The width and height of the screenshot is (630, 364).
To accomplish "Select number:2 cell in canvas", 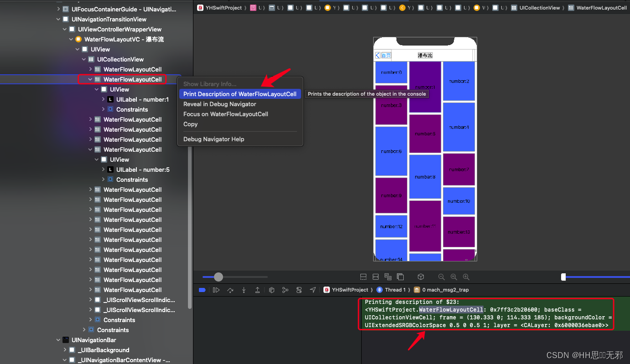I will [x=459, y=81].
